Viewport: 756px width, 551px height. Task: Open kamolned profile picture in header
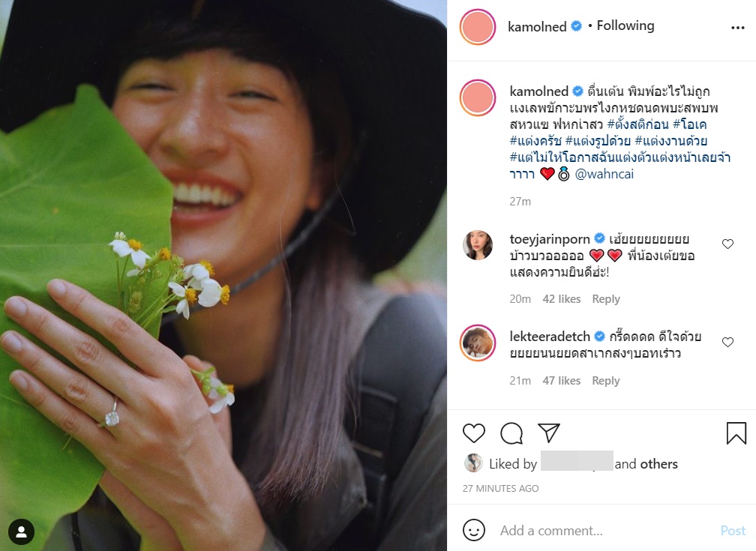[478, 28]
